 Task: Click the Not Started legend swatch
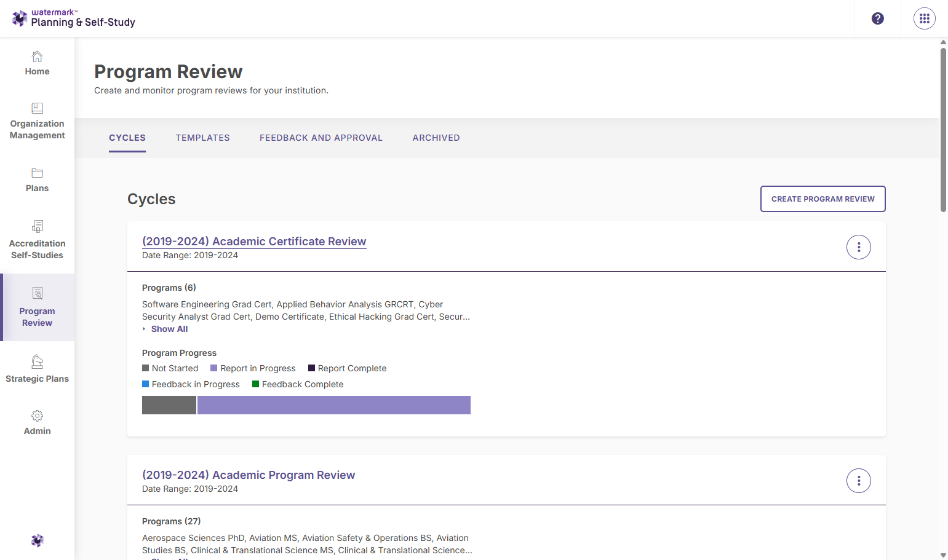point(146,368)
